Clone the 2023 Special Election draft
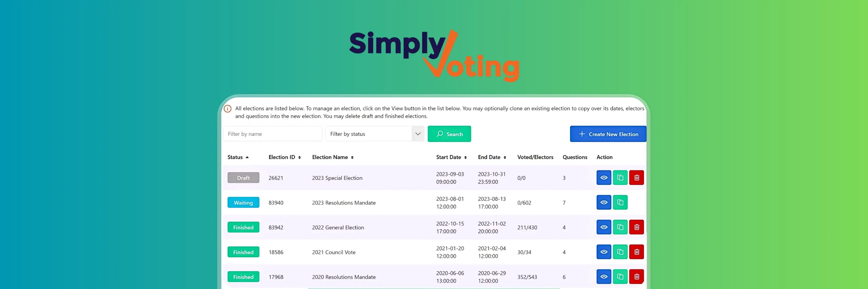 [x=620, y=177]
